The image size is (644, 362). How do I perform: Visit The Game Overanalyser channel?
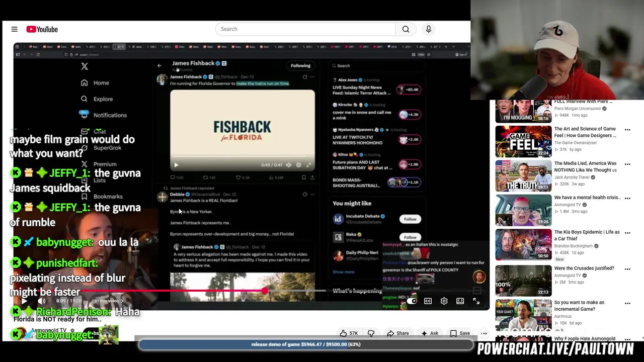tap(576, 143)
